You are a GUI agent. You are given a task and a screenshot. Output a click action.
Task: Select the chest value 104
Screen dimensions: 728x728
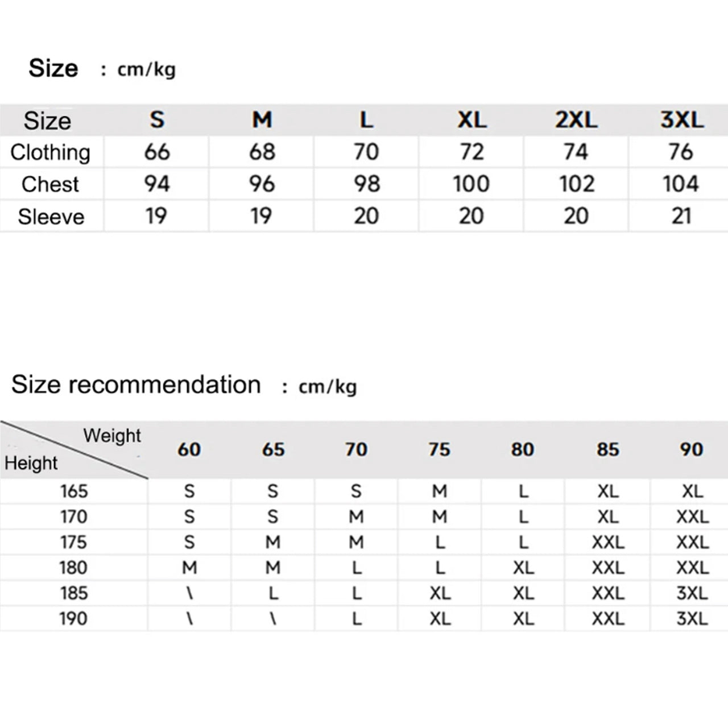[x=681, y=184]
